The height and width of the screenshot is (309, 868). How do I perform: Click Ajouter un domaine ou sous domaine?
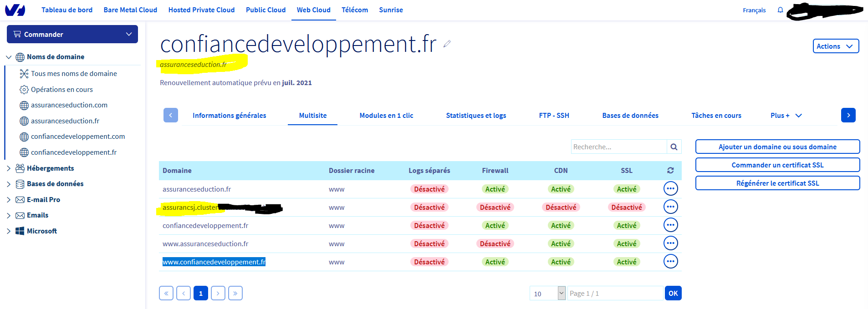777,147
